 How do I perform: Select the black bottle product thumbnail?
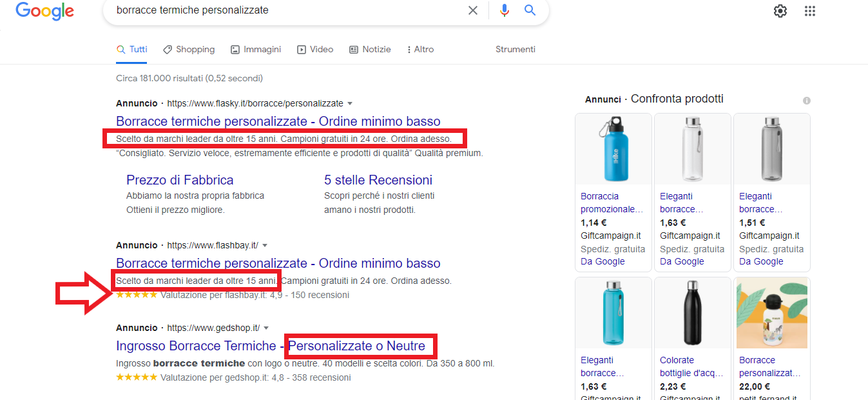692,312
